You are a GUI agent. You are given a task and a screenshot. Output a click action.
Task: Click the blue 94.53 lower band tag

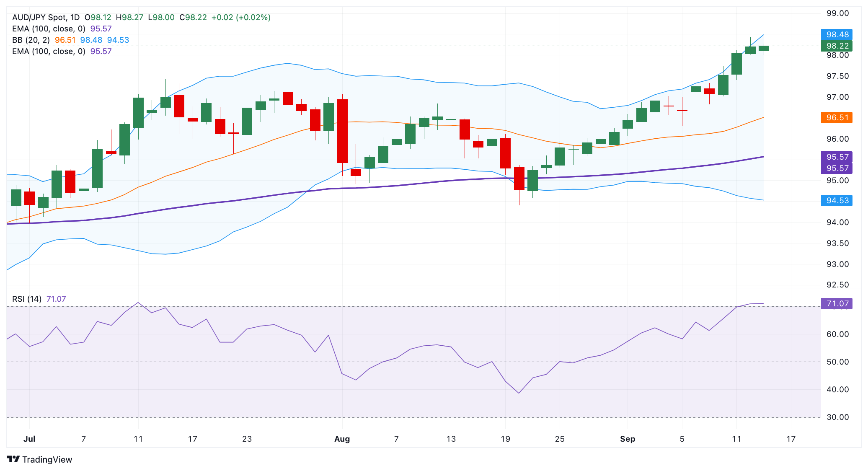point(837,201)
